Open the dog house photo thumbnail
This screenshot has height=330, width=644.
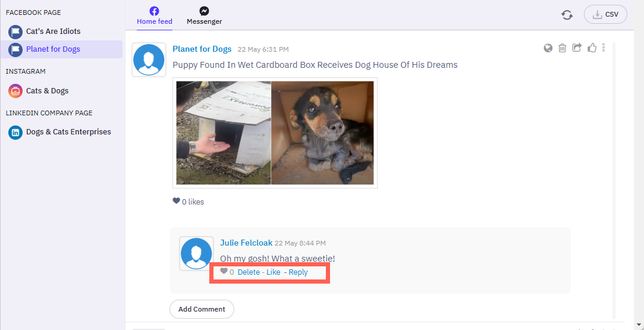point(224,133)
